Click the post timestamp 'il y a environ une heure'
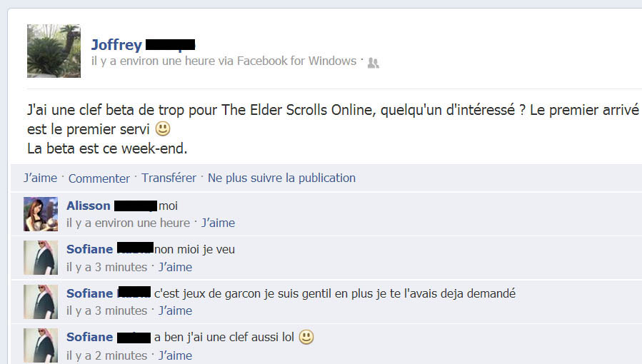The height and width of the screenshot is (364, 642). [x=153, y=61]
